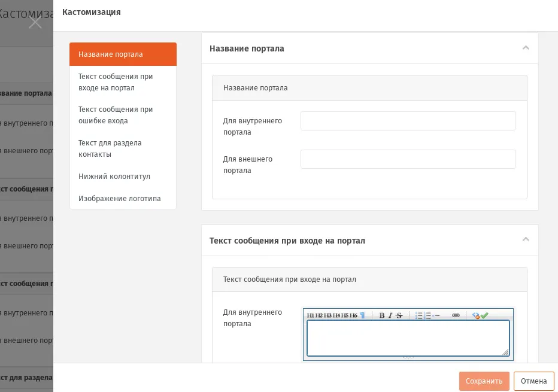Insert a bulleted list in the editor
The width and height of the screenshot is (558, 392).
click(418, 315)
